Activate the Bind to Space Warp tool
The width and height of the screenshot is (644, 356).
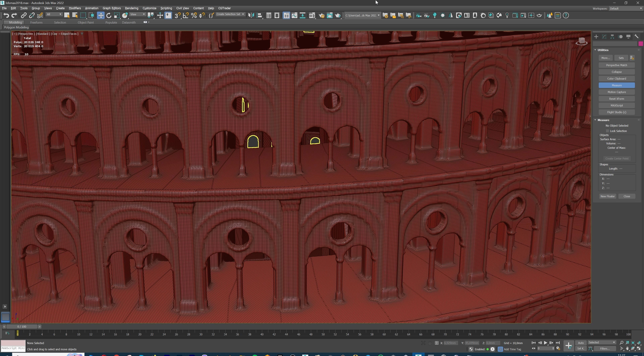point(40,15)
